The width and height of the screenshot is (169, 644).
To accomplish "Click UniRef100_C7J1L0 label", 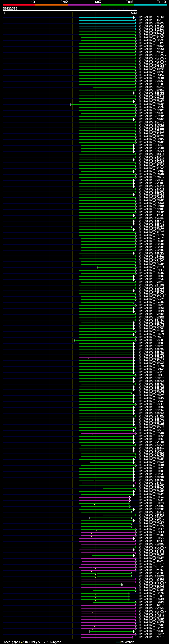I will (152, 596).
